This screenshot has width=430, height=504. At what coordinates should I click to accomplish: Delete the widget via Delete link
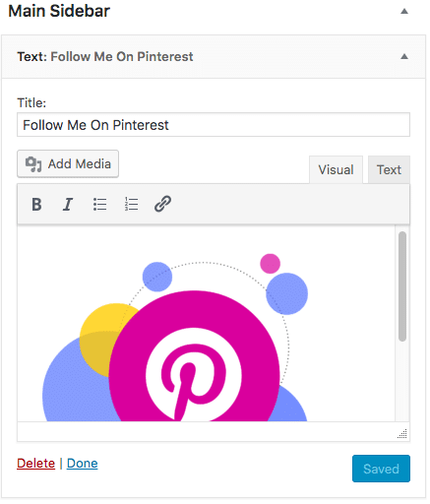pyautogui.click(x=36, y=464)
